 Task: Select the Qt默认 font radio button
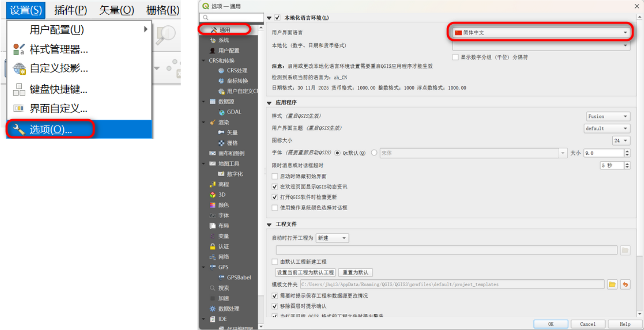pyautogui.click(x=338, y=153)
